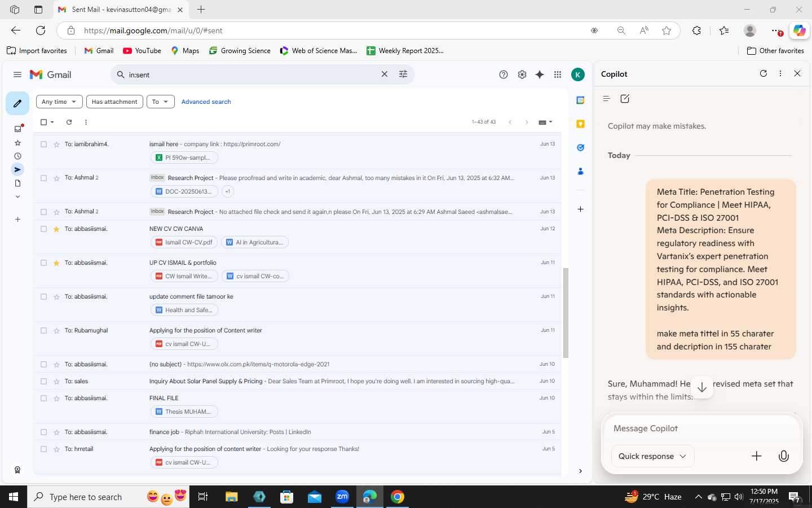The width and height of the screenshot is (812, 508).
Task: Show the +1 more attachments chip
Action: pos(228,191)
